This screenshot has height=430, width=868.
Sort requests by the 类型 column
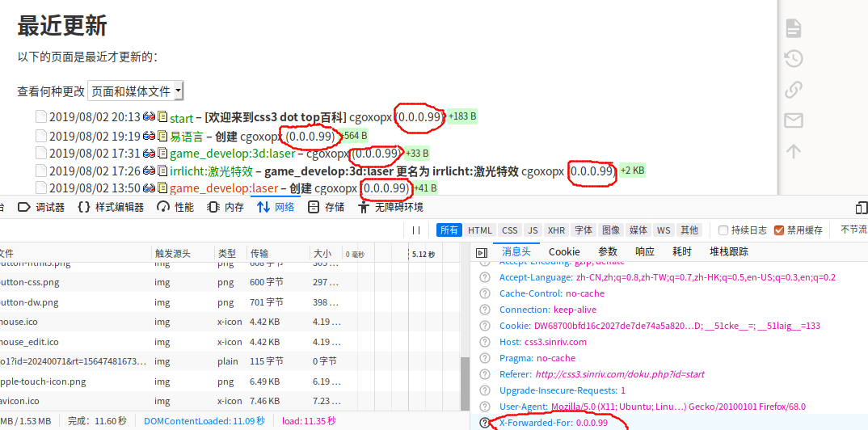tap(231, 254)
